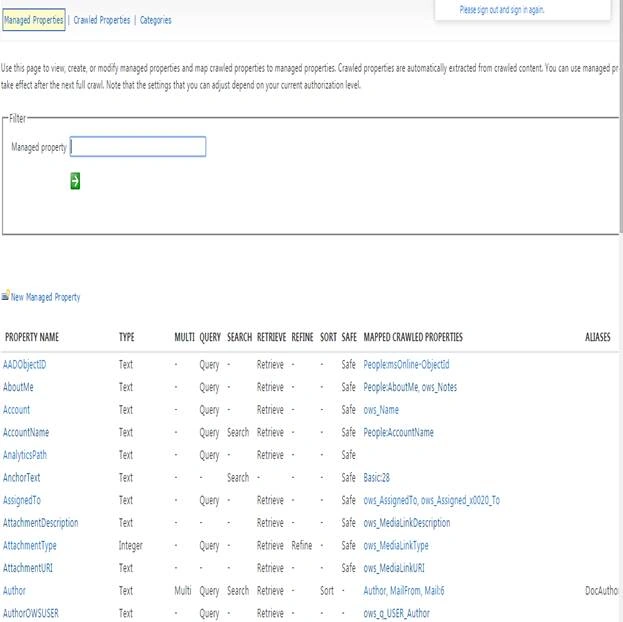Click the ows_MediaLinkDescription crawled property
This screenshot has width=623, height=622.
point(406,523)
